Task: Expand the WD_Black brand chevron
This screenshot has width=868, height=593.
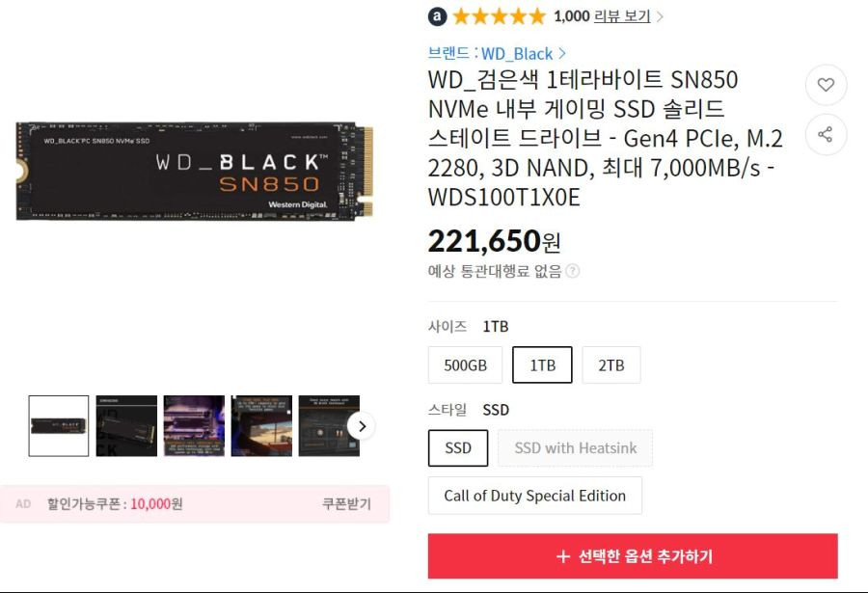Action: click(562, 53)
